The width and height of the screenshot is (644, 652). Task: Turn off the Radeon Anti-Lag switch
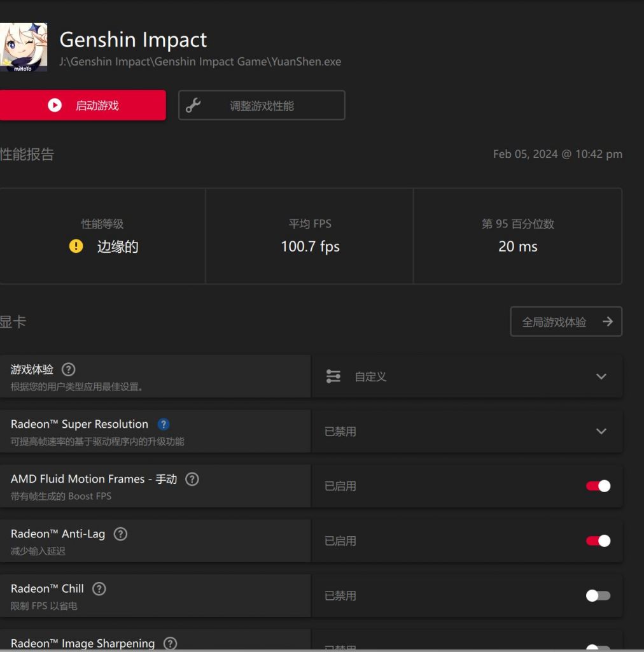pos(598,541)
